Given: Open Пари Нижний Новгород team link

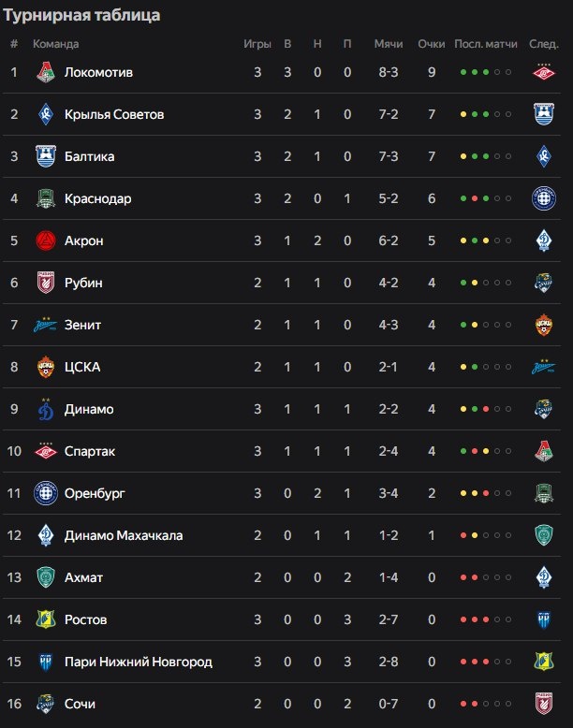Looking at the screenshot, I should pos(138,662).
